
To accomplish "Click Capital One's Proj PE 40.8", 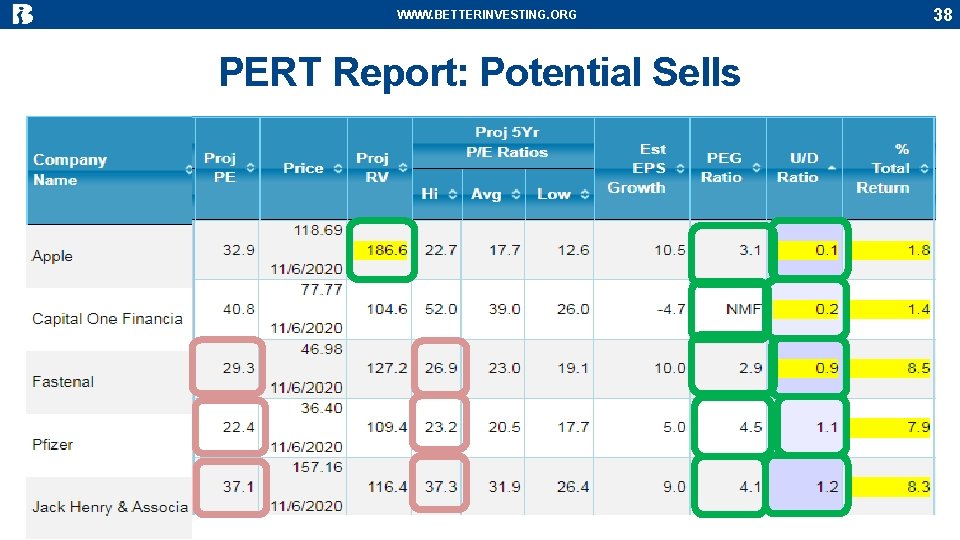I will coord(239,309).
